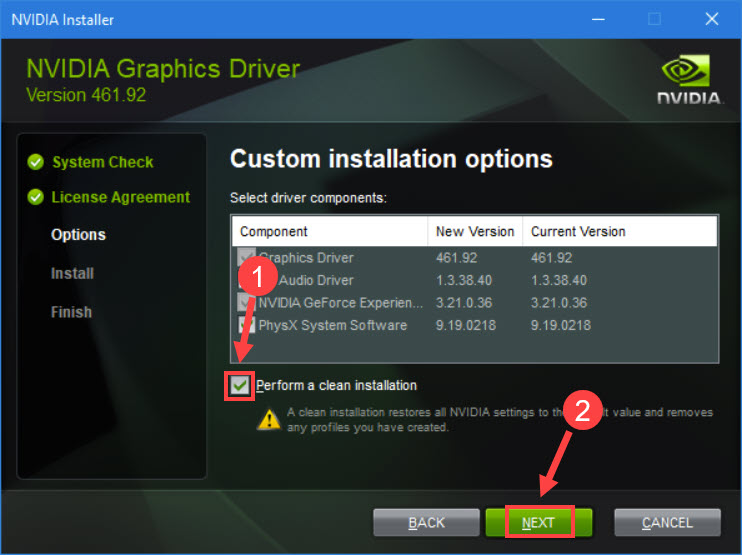742x555 pixels.
Task: Enable the Perform a clean installation checkbox
Action: click(240, 386)
